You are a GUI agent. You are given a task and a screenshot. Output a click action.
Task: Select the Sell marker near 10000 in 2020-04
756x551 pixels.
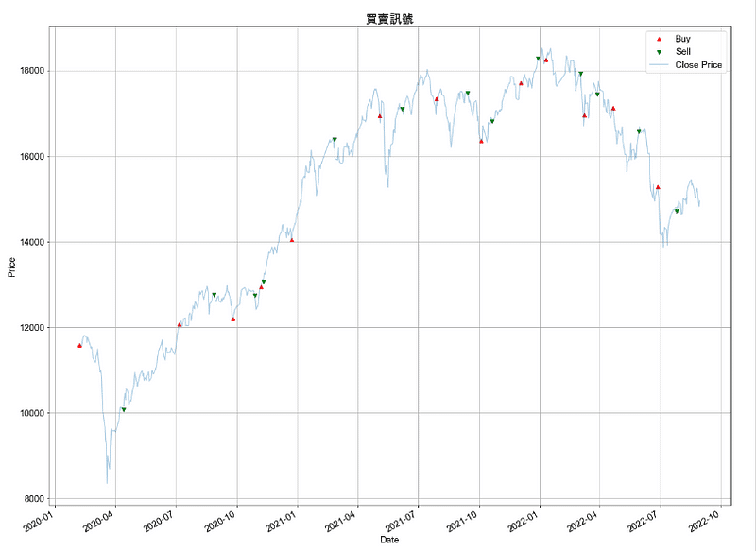(124, 410)
